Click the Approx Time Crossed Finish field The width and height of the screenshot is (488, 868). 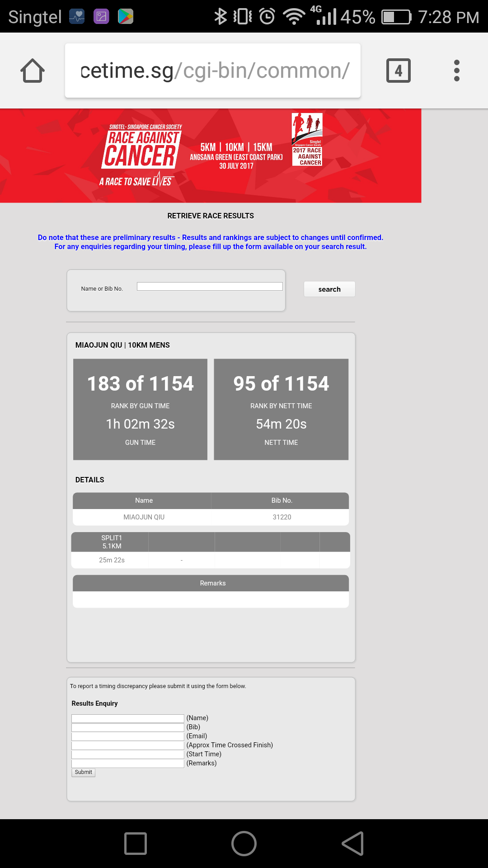tap(128, 745)
